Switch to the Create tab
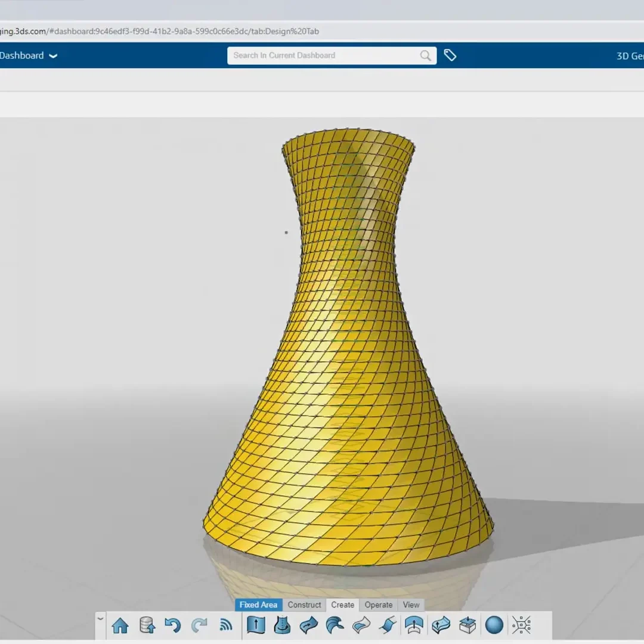Screen dimensions: 644x644 [342, 605]
